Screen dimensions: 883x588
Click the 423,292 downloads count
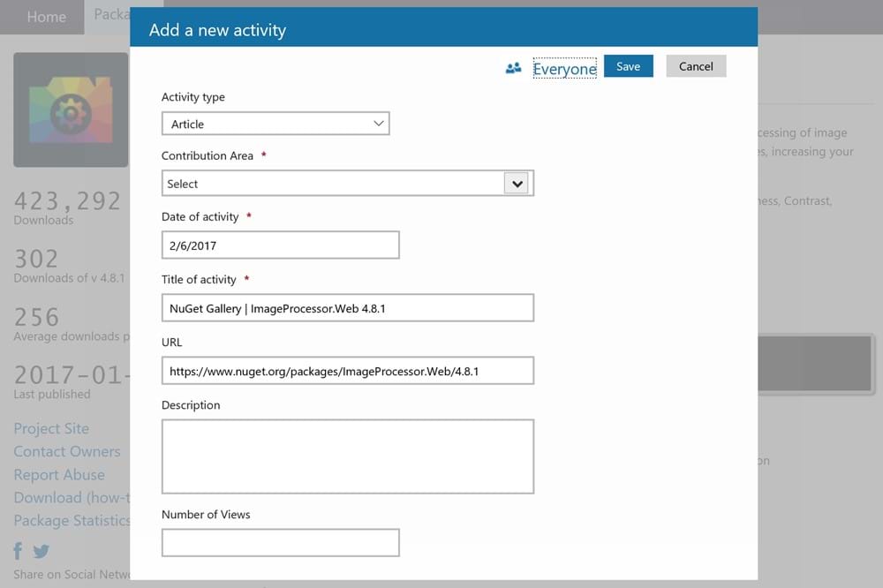[x=68, y=201]
